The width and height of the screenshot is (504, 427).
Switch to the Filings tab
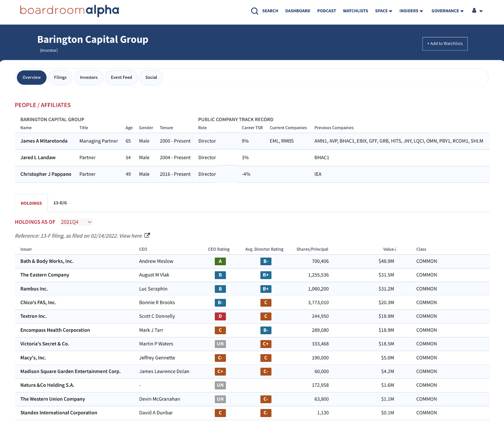coord(60,77)
